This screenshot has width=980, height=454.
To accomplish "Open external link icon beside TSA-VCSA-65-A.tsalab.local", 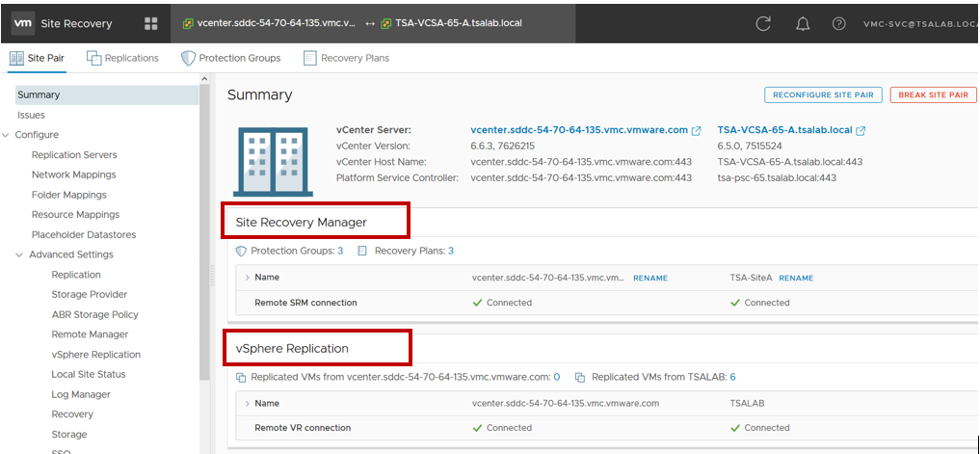I will pyautogui.click(x=861, y=130).
